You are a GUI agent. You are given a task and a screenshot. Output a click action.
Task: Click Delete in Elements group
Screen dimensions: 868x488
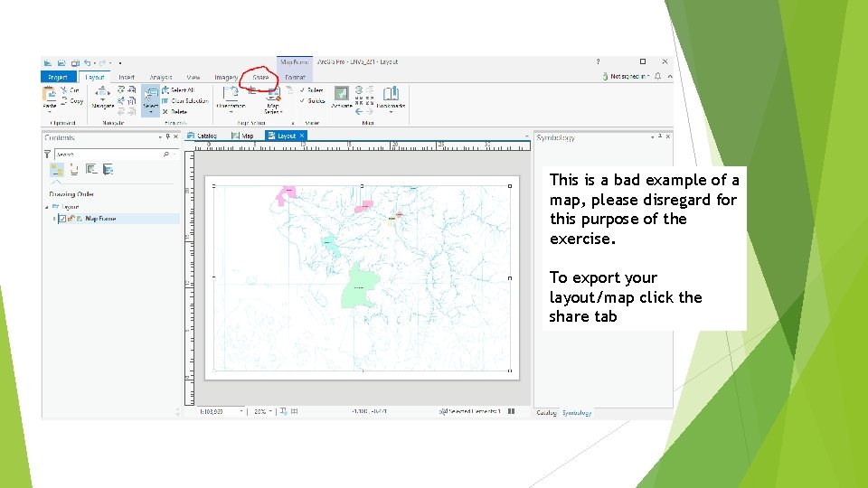[x=175, y=112]
